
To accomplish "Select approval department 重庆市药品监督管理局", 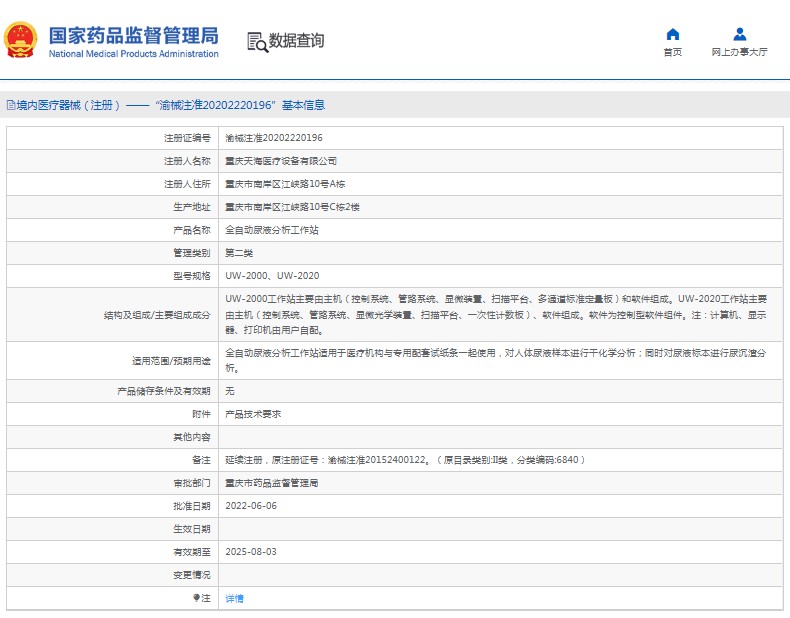I will tap(272, 483).
